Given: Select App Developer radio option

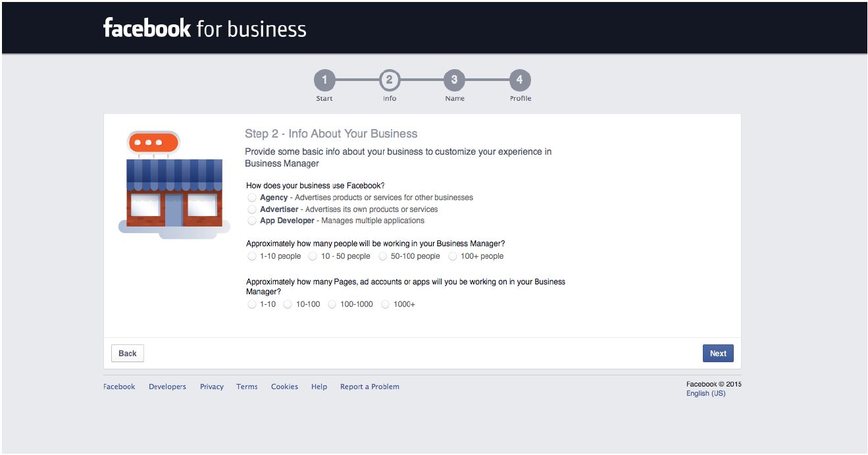Looking at the screenshot, I should tap(252, 221).
